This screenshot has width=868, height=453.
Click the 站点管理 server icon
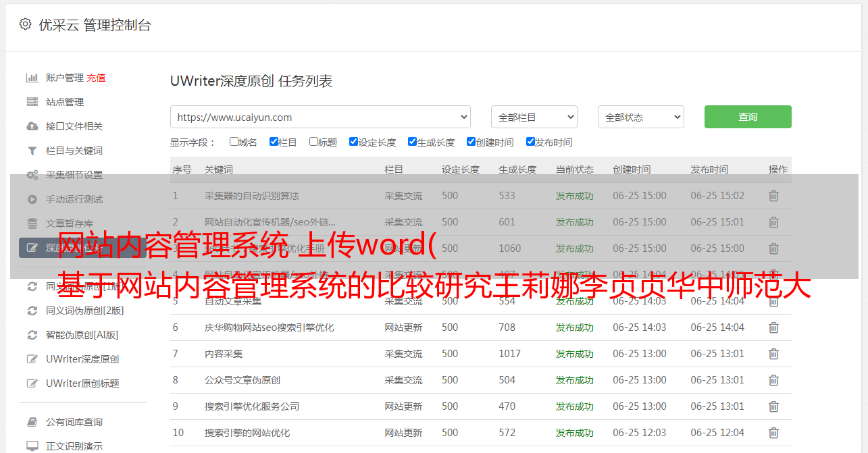coord(32,102)
